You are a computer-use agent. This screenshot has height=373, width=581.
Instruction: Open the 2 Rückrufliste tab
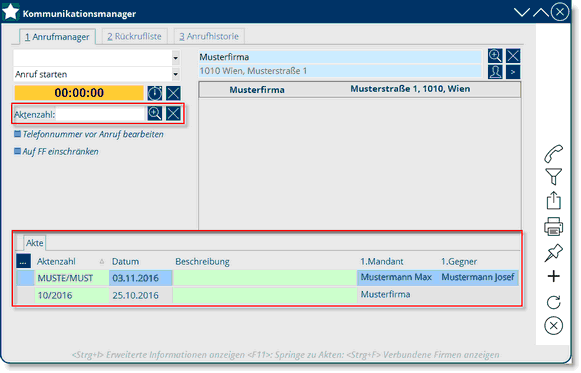(x=135, y=36)
